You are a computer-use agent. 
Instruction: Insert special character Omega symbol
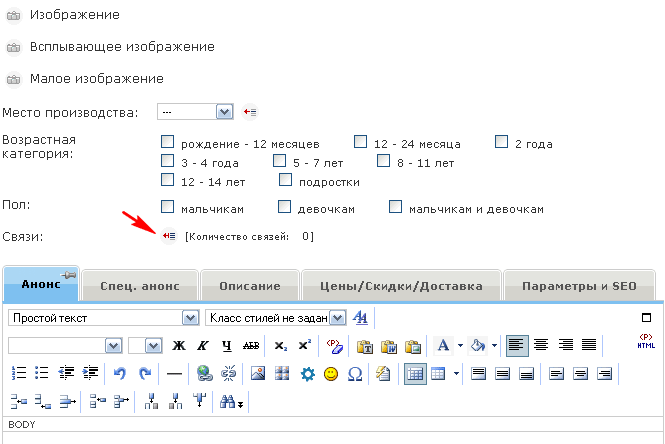354,374
